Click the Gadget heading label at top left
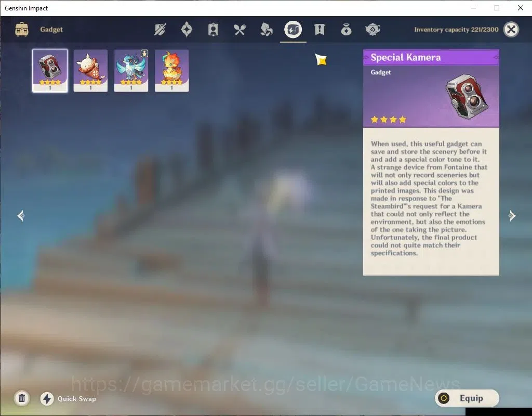Image resolution: width=532 pixels, height=416 pixels. (51, 30)
